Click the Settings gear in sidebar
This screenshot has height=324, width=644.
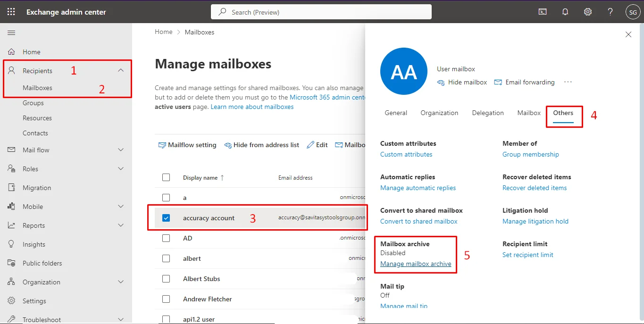[x=12, y=301]
